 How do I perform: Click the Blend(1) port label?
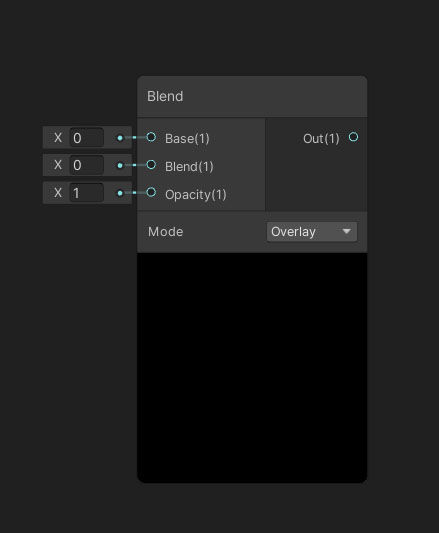coord(189,167)
